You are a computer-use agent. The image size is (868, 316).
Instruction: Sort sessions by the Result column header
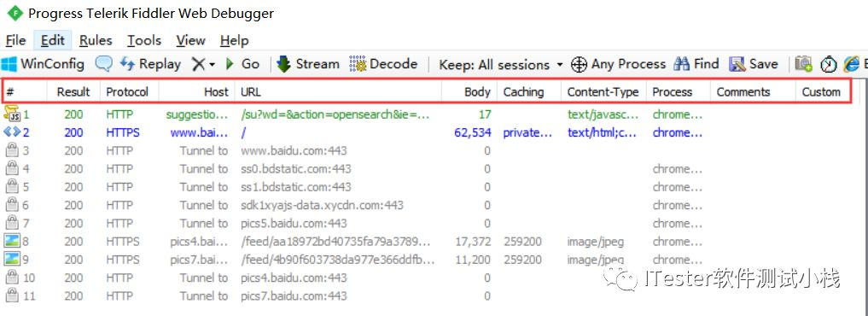click(73, 92)
